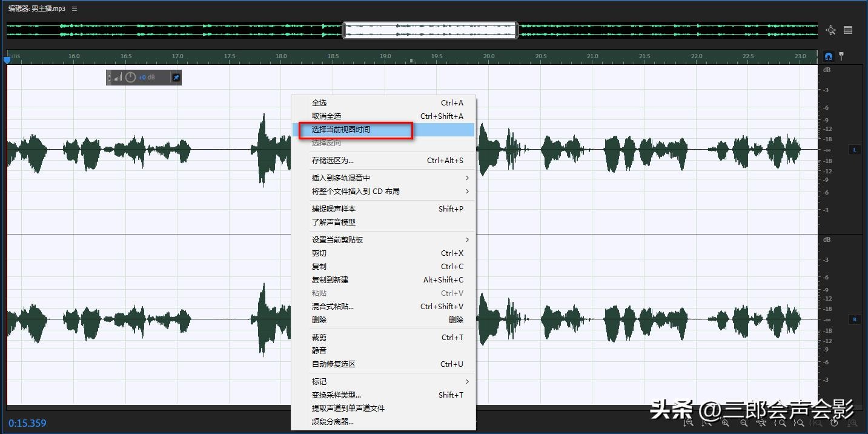Choose 自动修复选区 from the menu
868x434 pixels.
(x=334, y=364)
